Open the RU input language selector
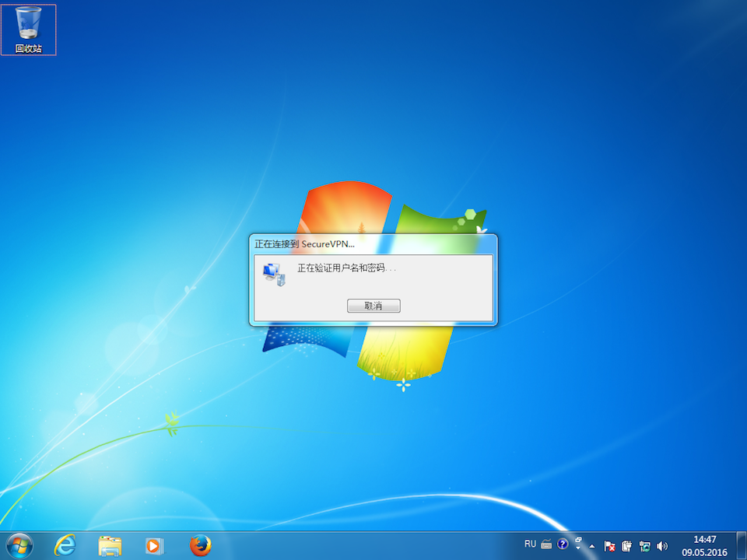This screenshot has height=560, width=747. pos(530,544)
